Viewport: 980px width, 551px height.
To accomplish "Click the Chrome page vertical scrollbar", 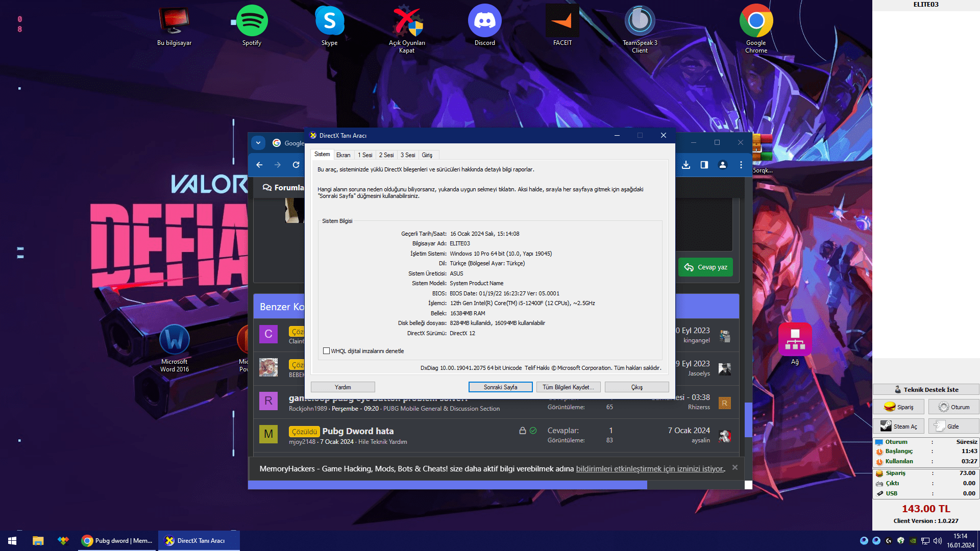I will pyautogui.click(x=748, y=419).
